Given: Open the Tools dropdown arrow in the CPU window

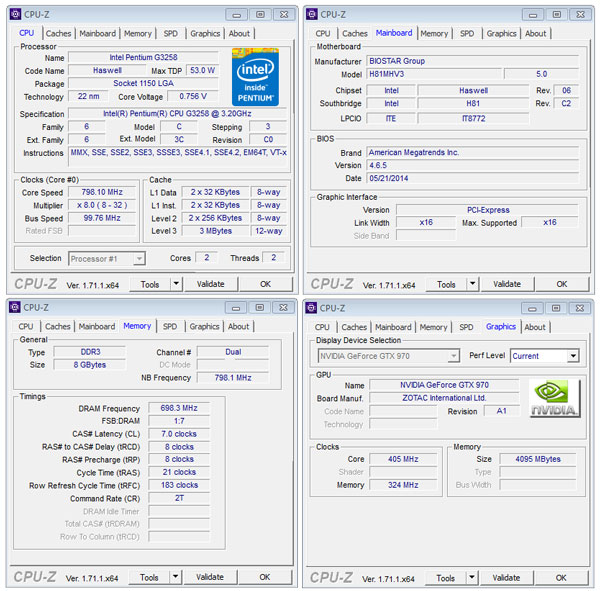Looking at the screenshot, I should point(176,284).
